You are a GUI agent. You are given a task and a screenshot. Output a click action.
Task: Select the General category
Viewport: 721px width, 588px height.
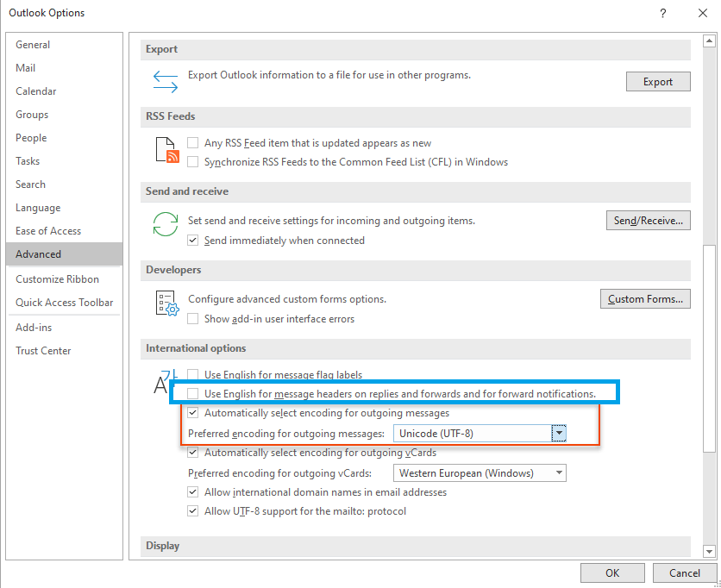point(65,45)
